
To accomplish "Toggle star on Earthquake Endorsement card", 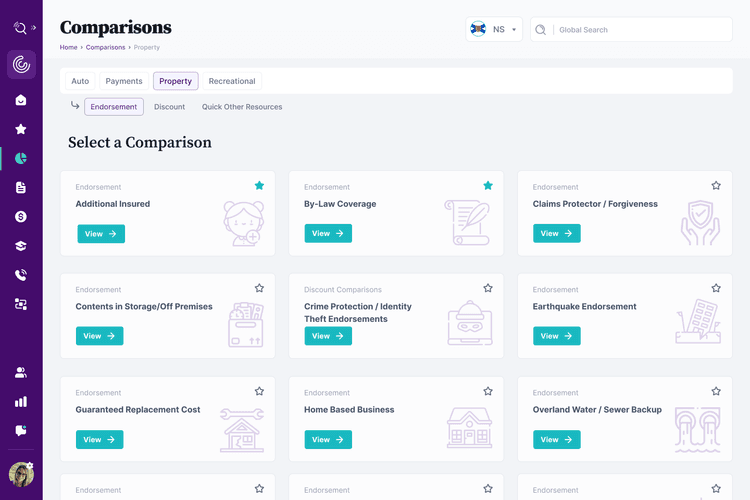I will pos(716,288).
